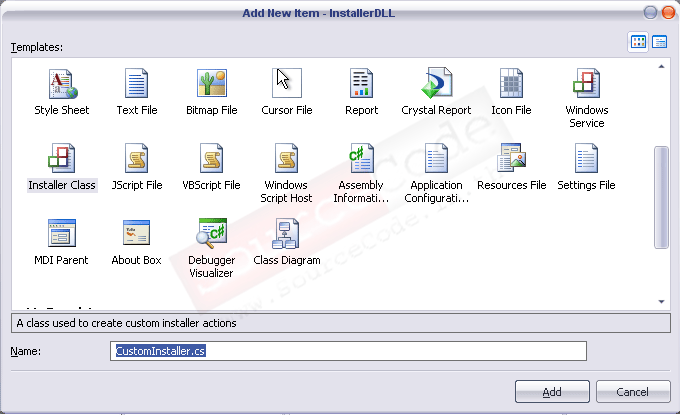Select the Installer Class template icon
The height and width of the screenshot is (415, 680).
pyautogui.click(x=62, y=158)
